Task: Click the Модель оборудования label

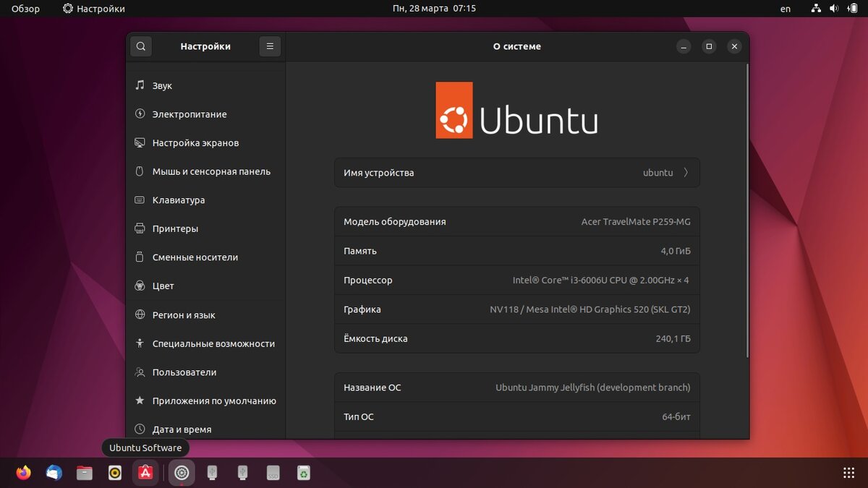Action: point(395,222)
